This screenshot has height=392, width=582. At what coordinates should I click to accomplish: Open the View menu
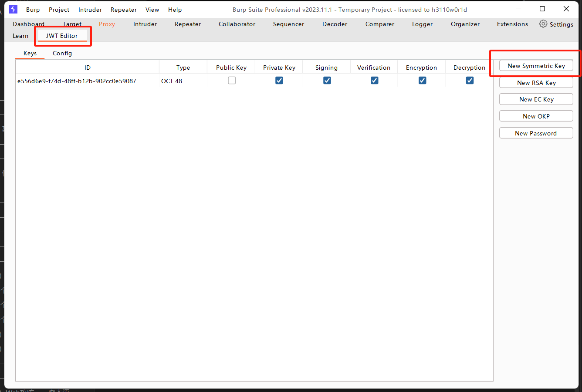coord(152,10)
